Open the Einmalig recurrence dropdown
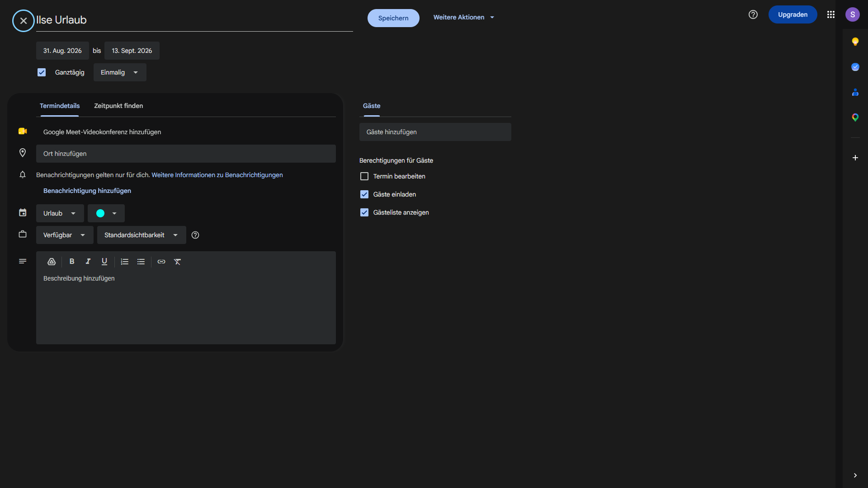868x488 pixels. [120, 72]
